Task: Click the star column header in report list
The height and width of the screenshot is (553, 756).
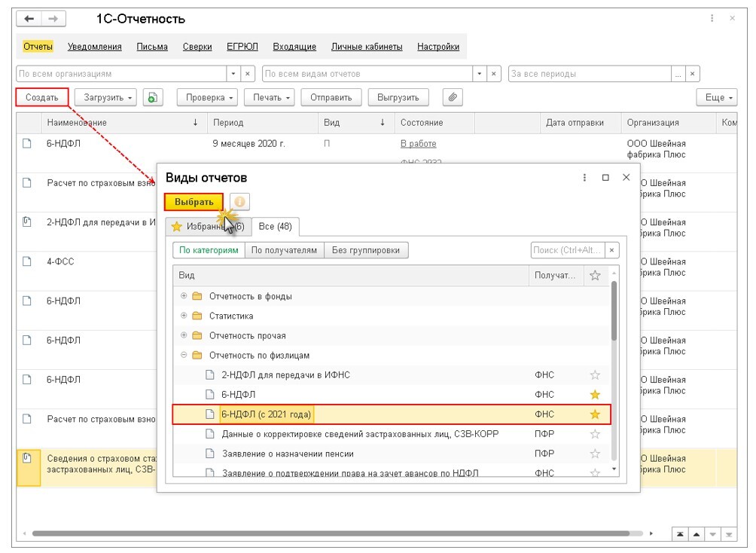Action: click(x=595, y=276)
